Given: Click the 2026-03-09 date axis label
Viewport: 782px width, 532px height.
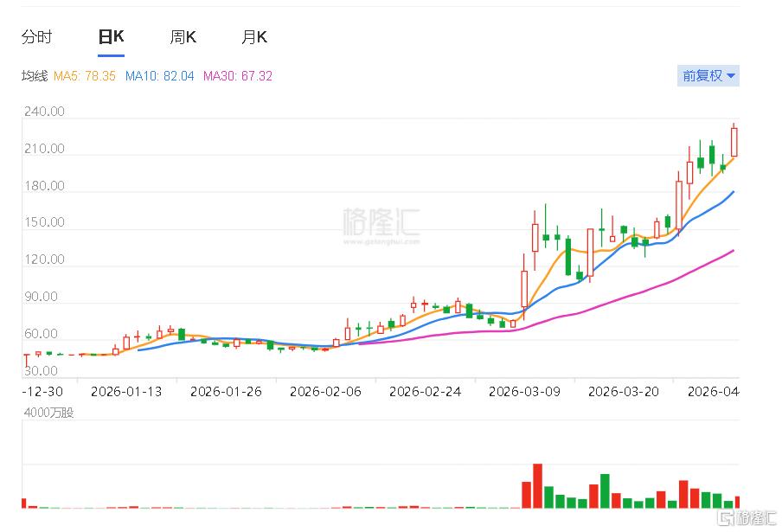Looking at the screenshot, I should (x=524, y=391).
